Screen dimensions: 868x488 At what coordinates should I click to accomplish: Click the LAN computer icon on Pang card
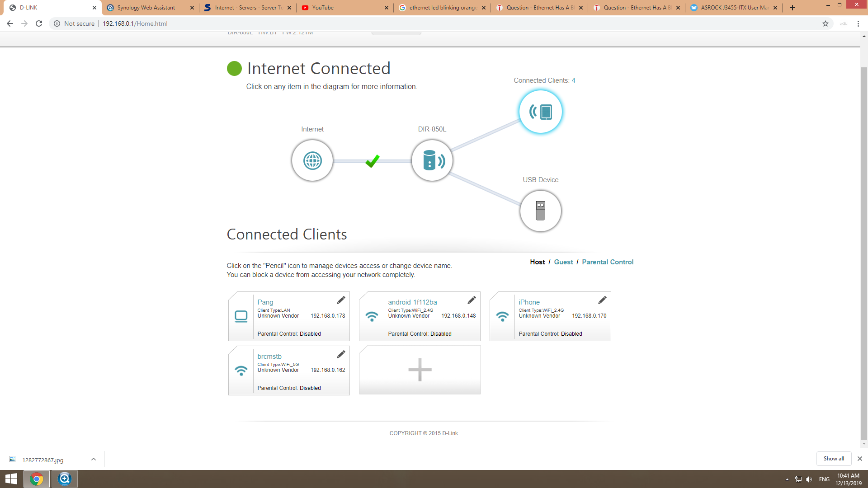(241, 316)
